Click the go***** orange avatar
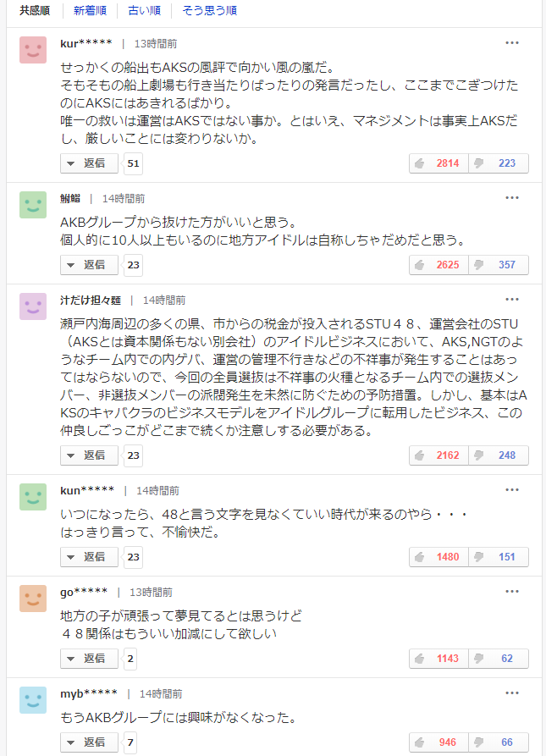This screenshot has width=546, height=756. tap(33, 599)
